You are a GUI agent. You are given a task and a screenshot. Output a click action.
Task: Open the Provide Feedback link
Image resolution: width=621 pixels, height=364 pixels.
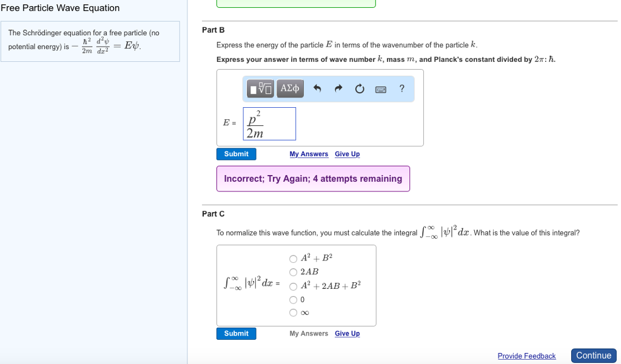526,356
